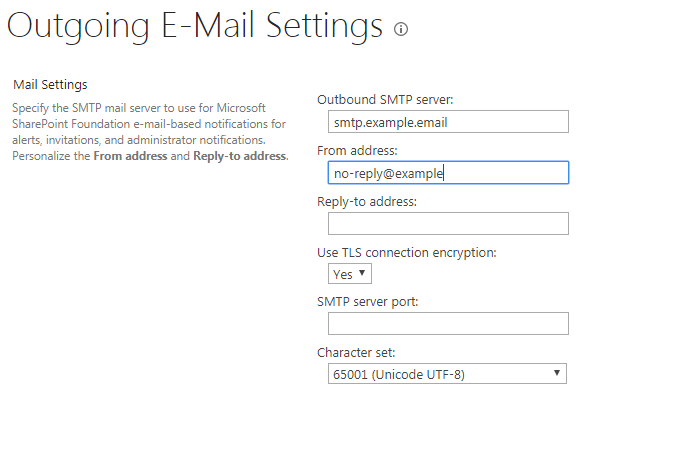This screenshot has width=675, height=456.
Task: Click the "Reply-to address:" field label
Action: click(x=366, y=201)
